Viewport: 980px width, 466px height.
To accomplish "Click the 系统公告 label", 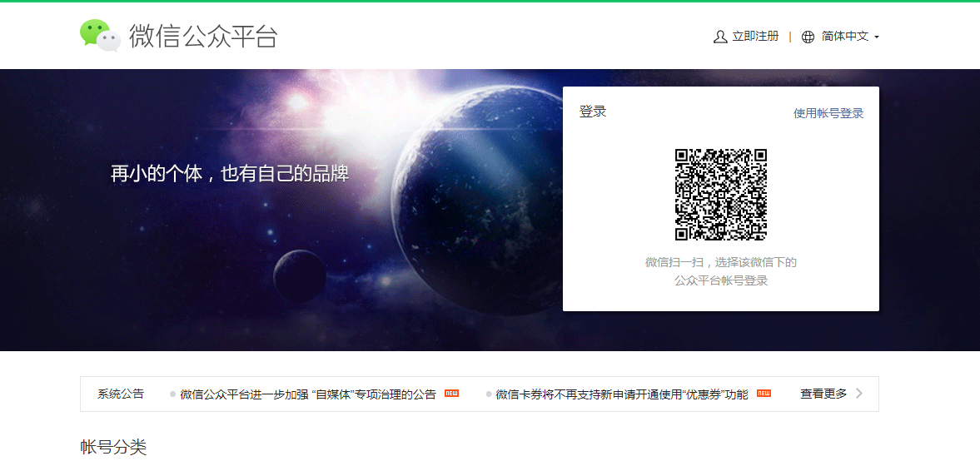I will [121, 394].
